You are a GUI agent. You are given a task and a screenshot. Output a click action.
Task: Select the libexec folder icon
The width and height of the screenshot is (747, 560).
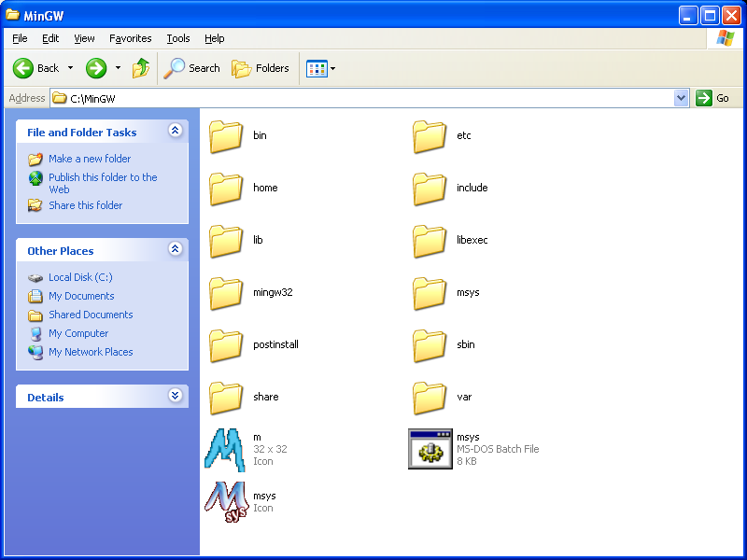[430, 242]
